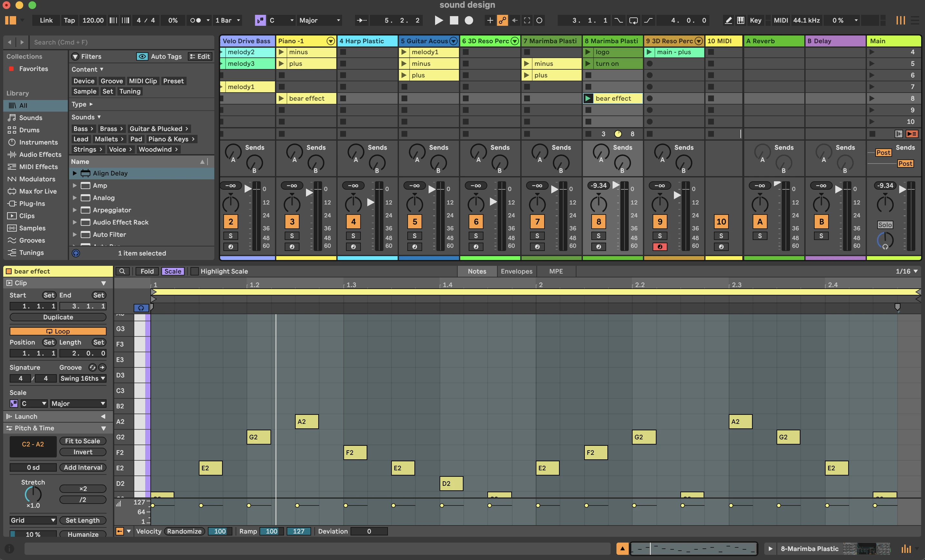This screenshot has height=560, width=925.
Task: Open the 1/16 grid size dropdown
Action: (x=907, y=271)
